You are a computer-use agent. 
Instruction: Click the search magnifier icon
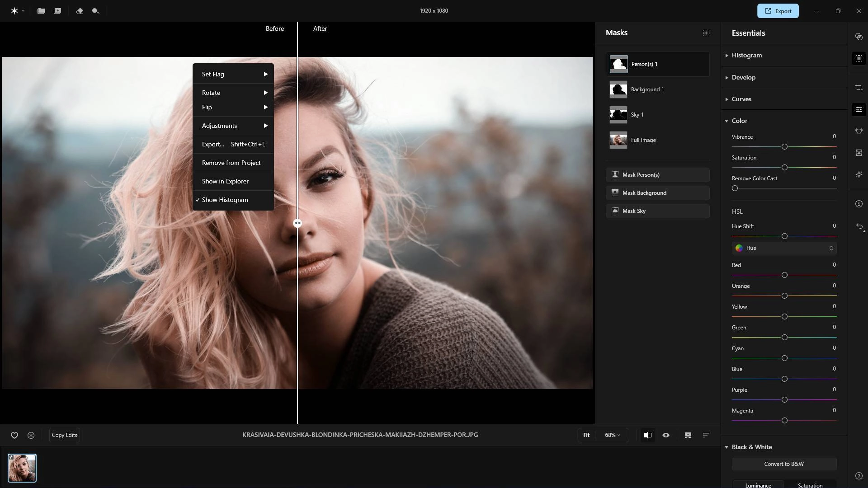tap(95, 11)
